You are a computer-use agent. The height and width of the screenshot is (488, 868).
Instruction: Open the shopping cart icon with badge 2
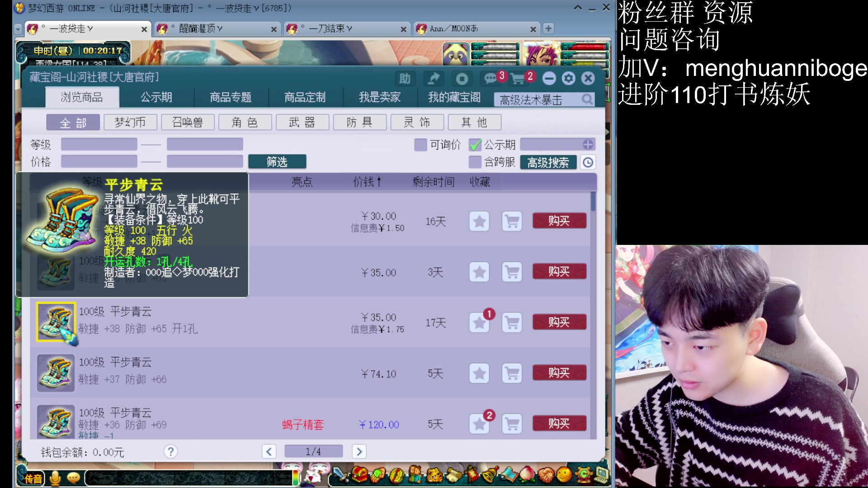pyautogui.click(x=519, y=79)
